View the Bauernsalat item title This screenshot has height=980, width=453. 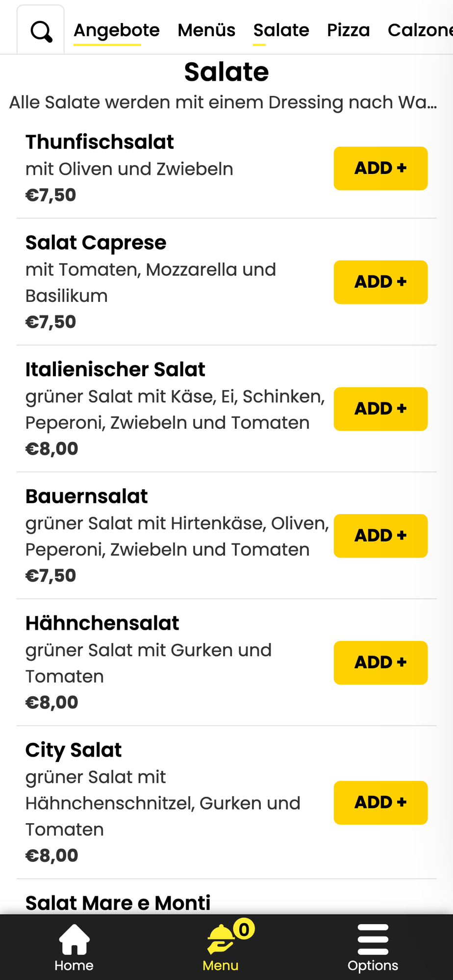[x=86, y=496]
